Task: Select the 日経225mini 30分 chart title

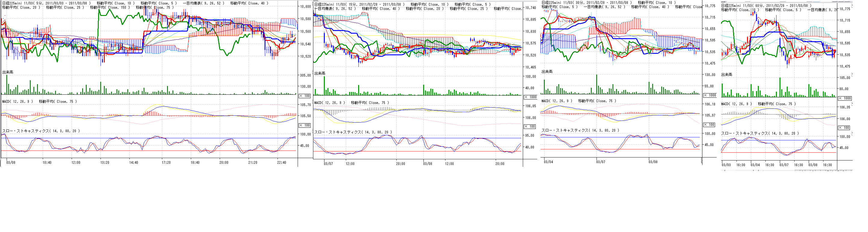Action: click(587, 3)
